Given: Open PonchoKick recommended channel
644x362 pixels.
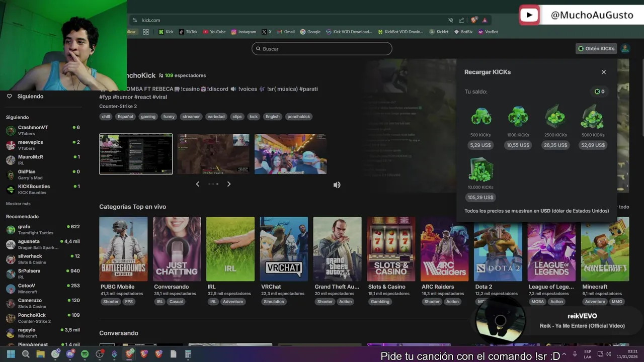Looking at the screenshot, I should (43, 318).
